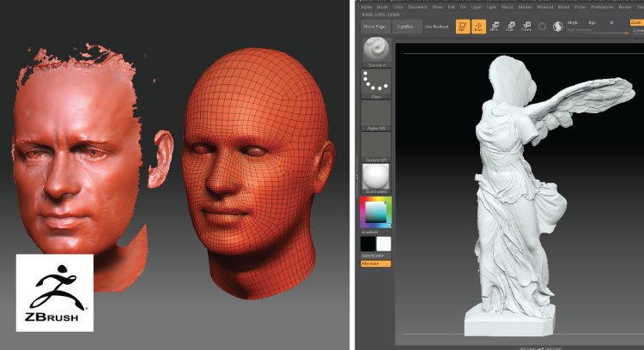Open the Material menu
644x350 pixels.
(545, 7)
